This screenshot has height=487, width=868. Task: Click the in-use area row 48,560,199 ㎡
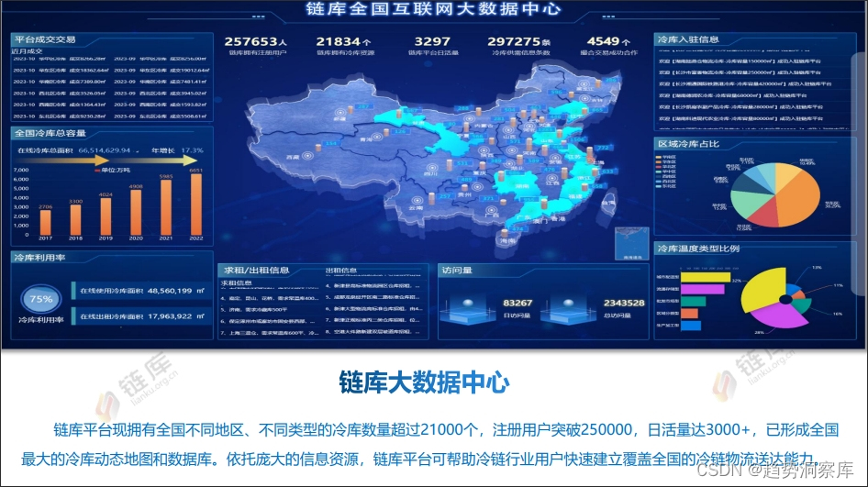click(141, 291)
